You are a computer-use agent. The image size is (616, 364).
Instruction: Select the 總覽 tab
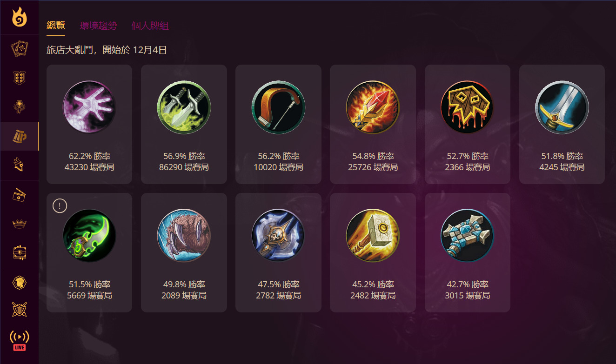[x=56, y=26]
